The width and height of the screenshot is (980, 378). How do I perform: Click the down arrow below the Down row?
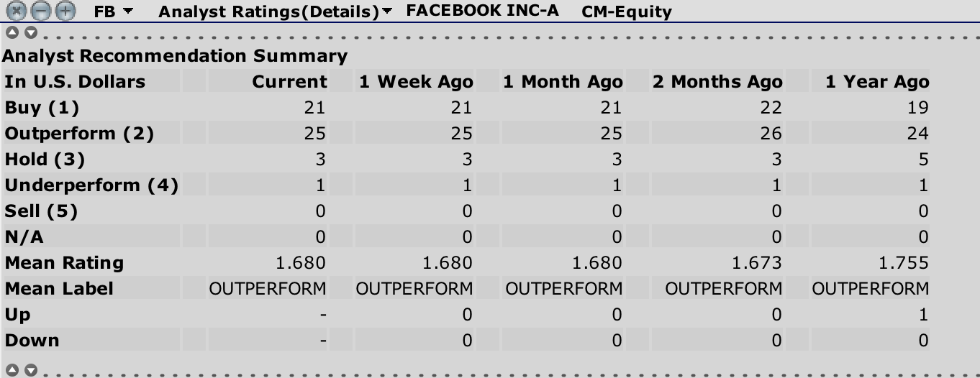30,370
